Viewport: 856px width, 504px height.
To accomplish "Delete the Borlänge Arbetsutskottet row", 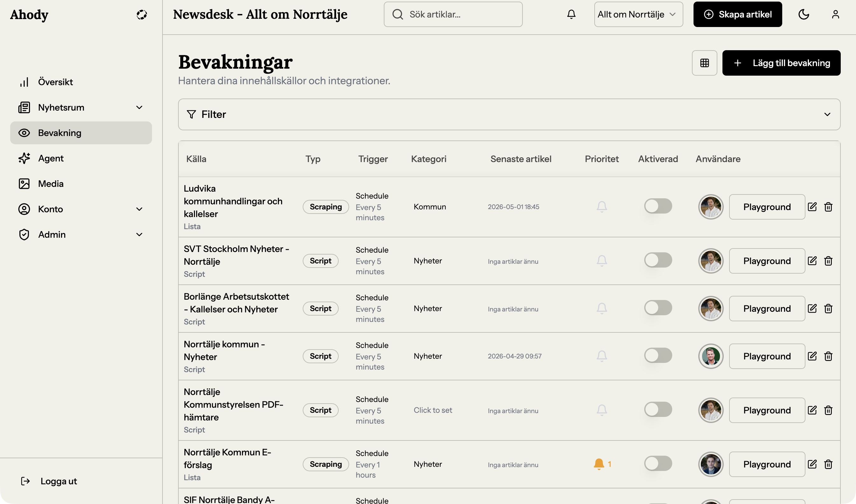I will [828, 308].
